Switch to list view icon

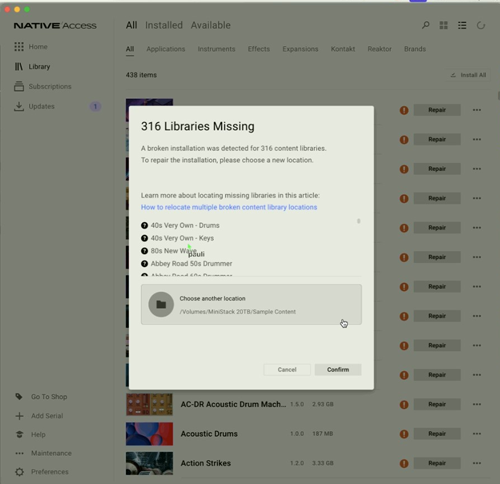point(462,25)
